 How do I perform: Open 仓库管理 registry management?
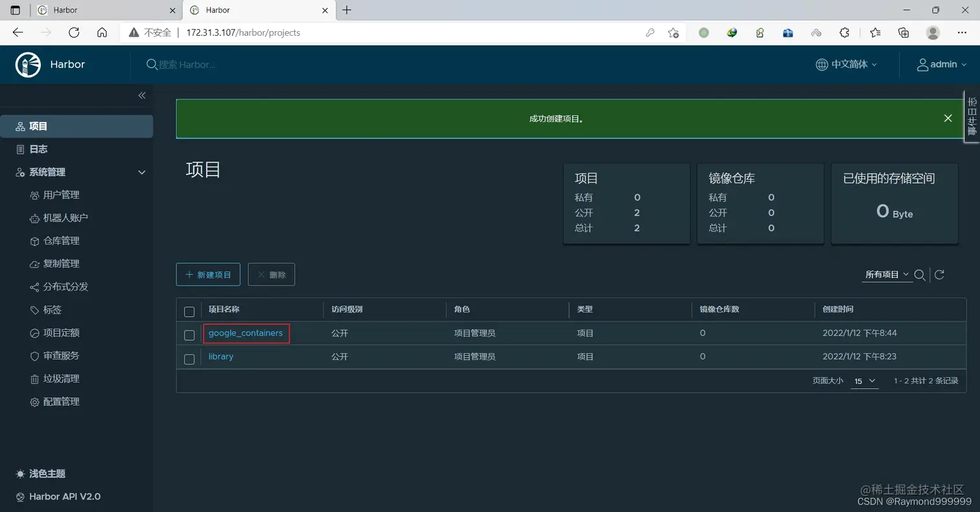tap(61, 241)
